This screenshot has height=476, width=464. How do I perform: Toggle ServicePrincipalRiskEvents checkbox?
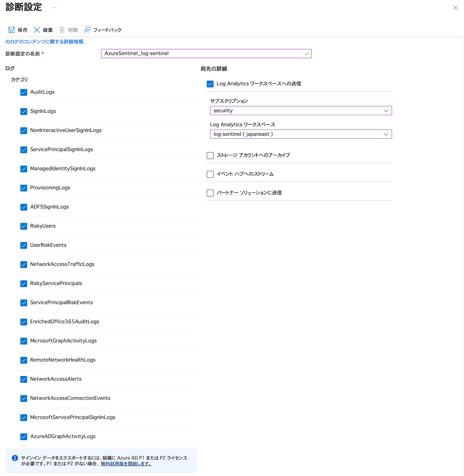[x=24, y=303]
